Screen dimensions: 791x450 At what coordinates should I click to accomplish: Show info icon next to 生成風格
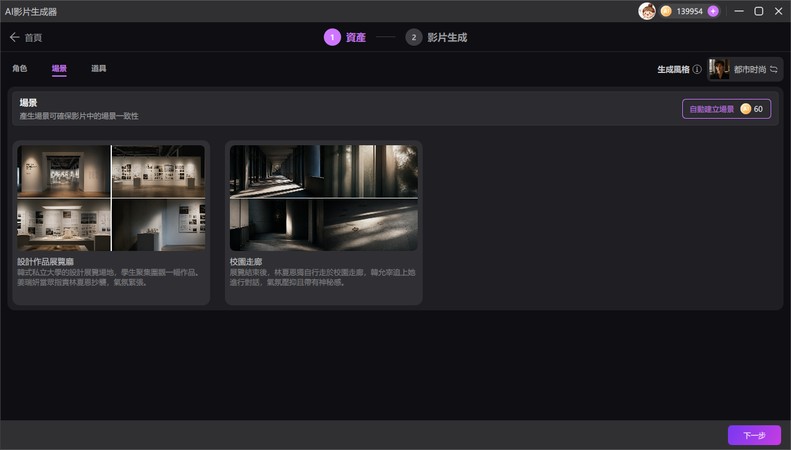697,70
